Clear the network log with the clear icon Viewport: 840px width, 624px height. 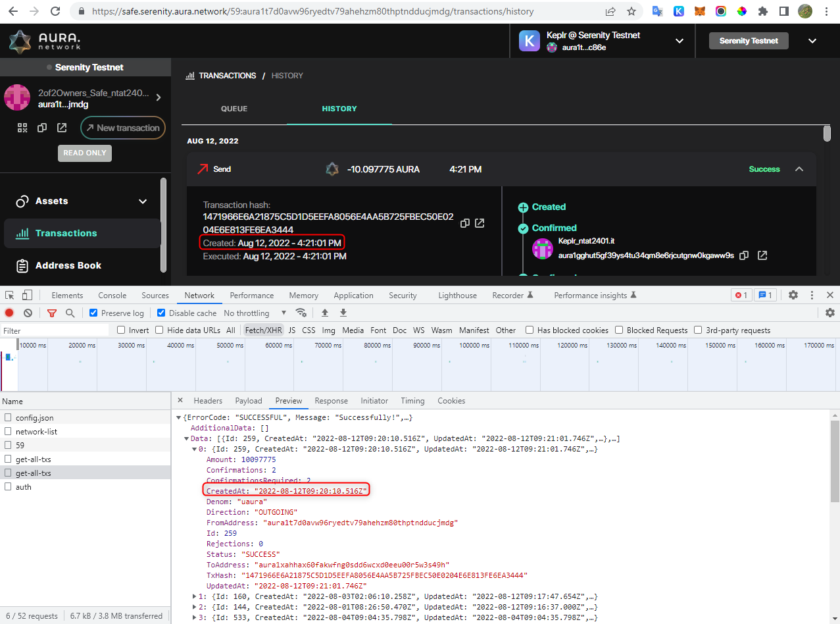point(27,313)
